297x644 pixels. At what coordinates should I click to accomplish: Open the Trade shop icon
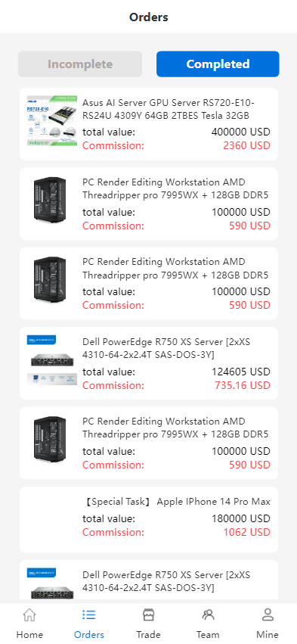148,614
